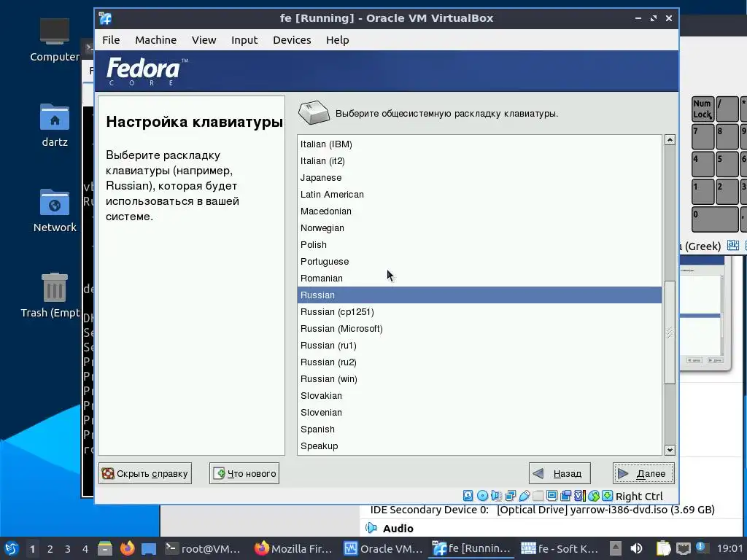The height and width of the screenshot is (560, 747).
Task: Select Latin American keyboard layout
Action: click(x=479, y=194)
